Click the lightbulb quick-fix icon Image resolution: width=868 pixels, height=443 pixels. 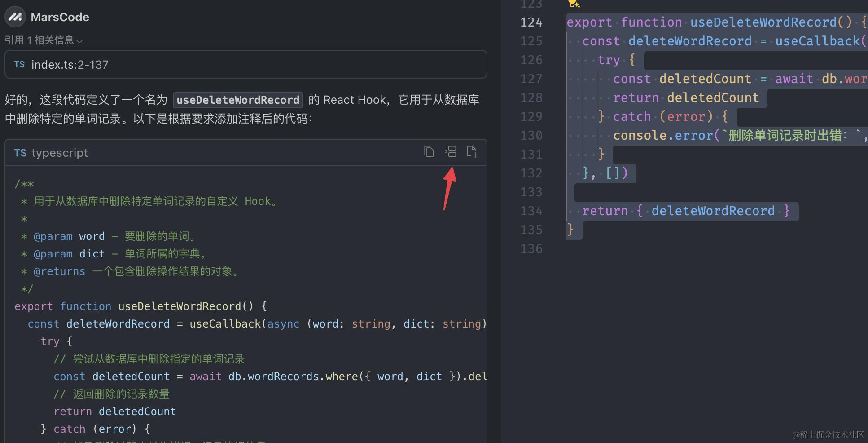tap(573, 3)
